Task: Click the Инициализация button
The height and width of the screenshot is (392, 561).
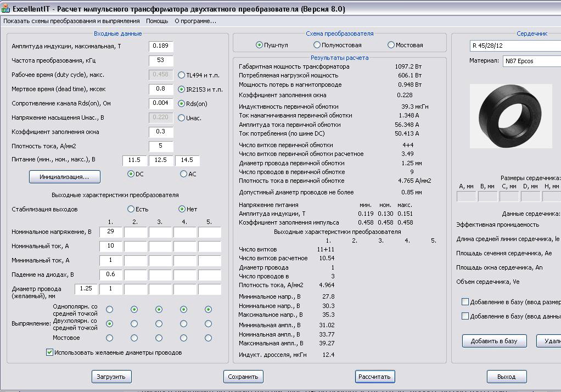Action: pyautogui.click(x=65, y=177)
